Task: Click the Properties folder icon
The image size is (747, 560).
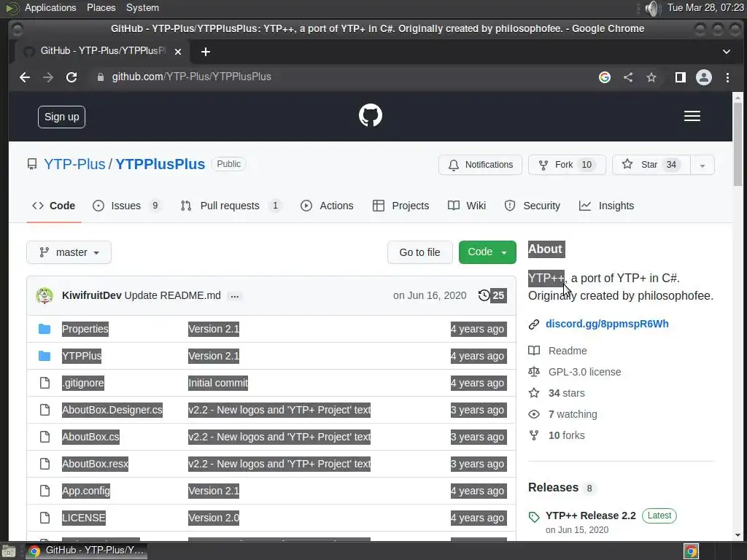Action: coord(44,329)
